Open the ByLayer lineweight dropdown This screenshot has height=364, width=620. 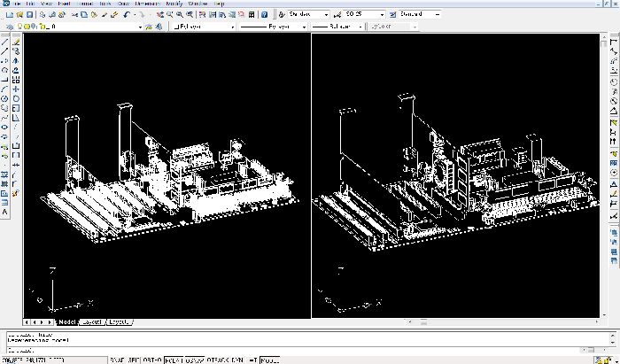point(337,27)
